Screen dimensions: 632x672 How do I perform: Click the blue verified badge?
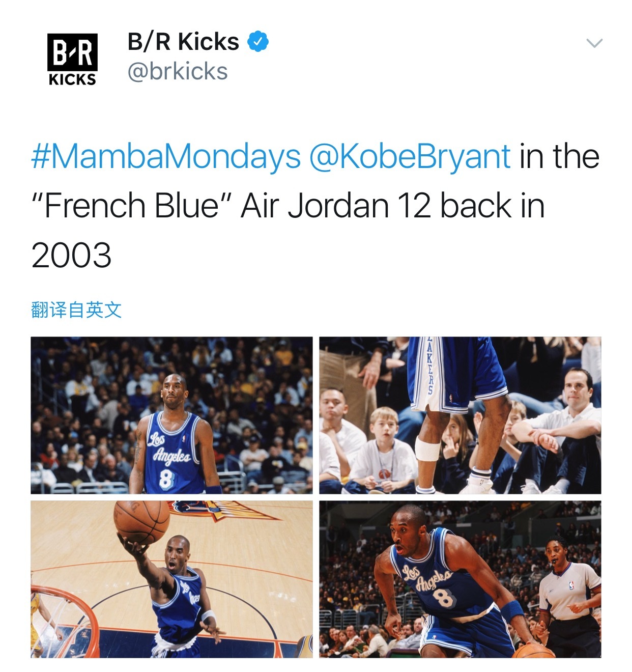click(258, 41)
